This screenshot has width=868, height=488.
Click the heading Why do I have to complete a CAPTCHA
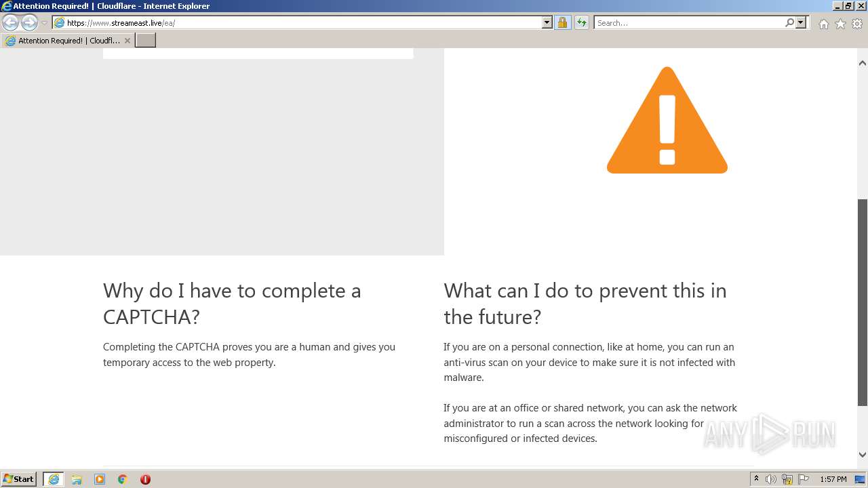coord(232,304)
